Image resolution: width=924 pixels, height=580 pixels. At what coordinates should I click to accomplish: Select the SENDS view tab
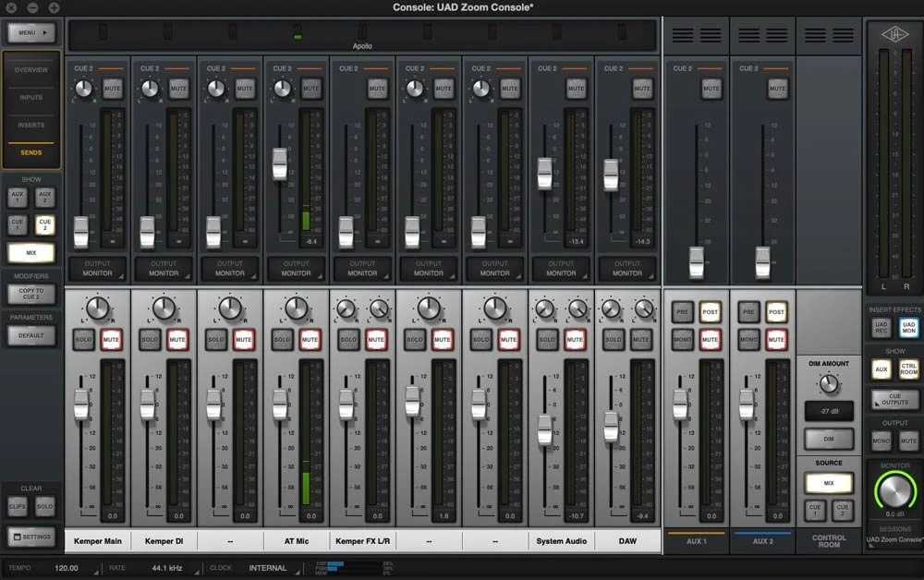[31, 152]
